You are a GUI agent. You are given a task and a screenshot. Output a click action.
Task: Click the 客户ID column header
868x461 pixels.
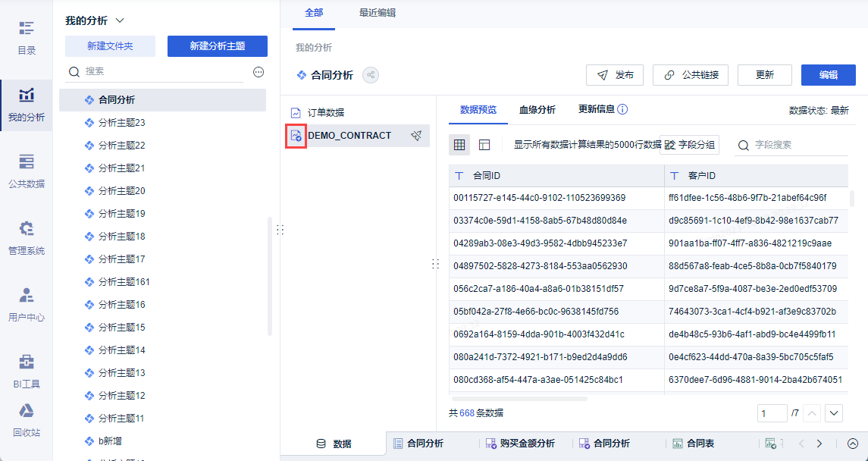(756, 175)
